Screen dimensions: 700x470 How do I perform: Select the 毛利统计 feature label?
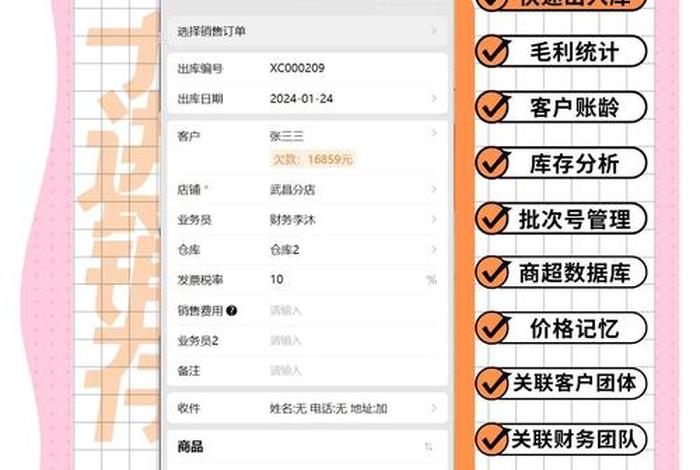tap(574, 52)
